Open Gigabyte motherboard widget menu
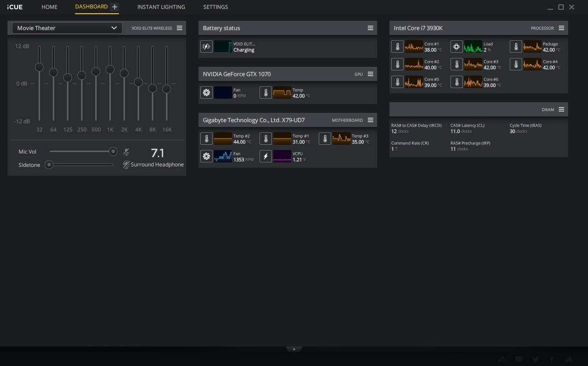This screenshot has height=366, width=588. (x=370, y=120)
